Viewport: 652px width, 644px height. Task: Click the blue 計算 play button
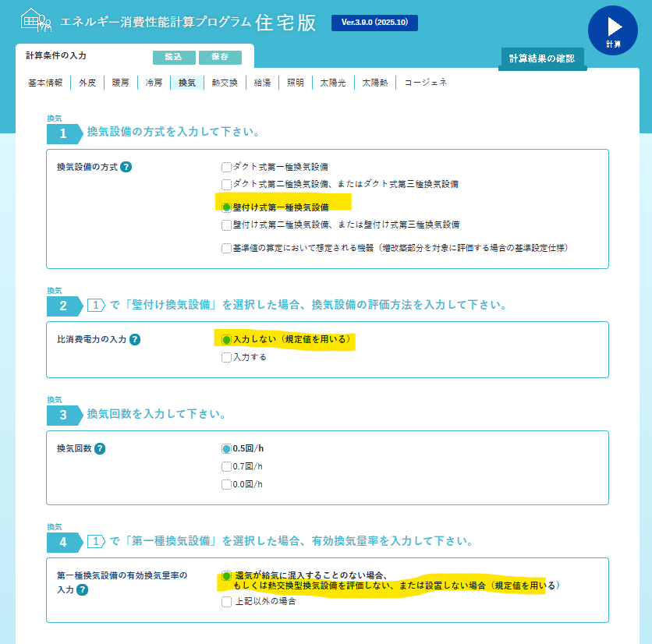point(612,30)
